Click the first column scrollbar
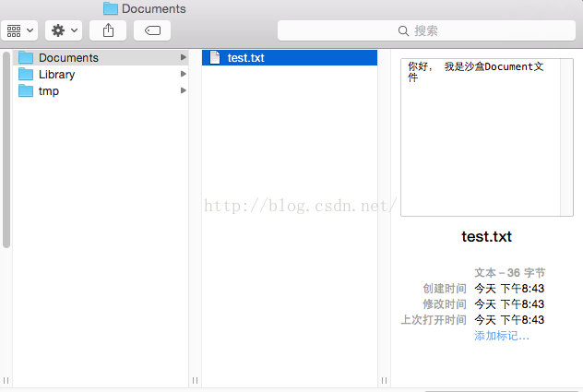 6,149
